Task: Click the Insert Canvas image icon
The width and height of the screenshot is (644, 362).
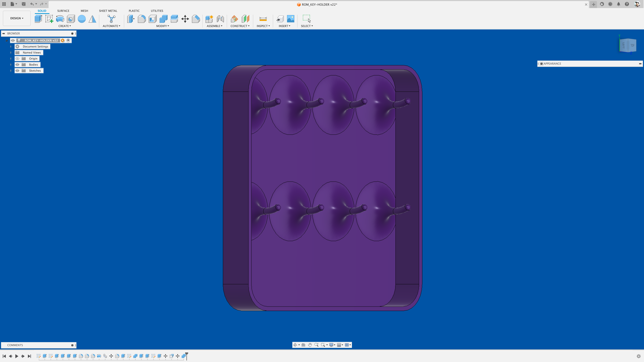Action: tap(291, 19)
